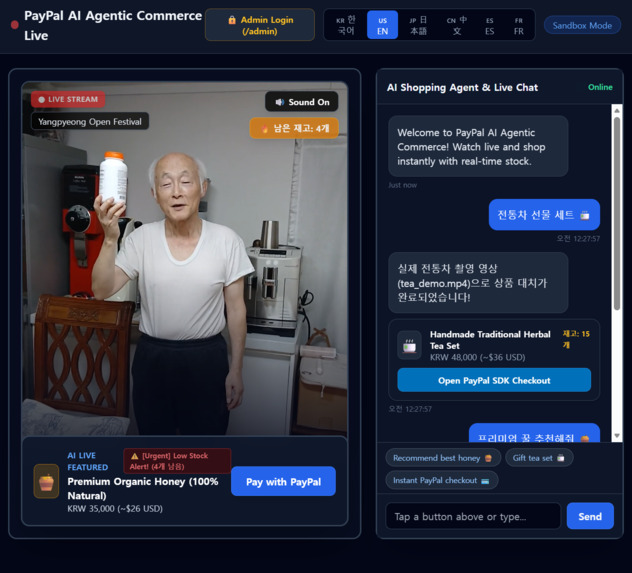This screenshot has height=573, width=632.
Task: Click the chat scrollbar down arrow
Action: coord(617,436)
